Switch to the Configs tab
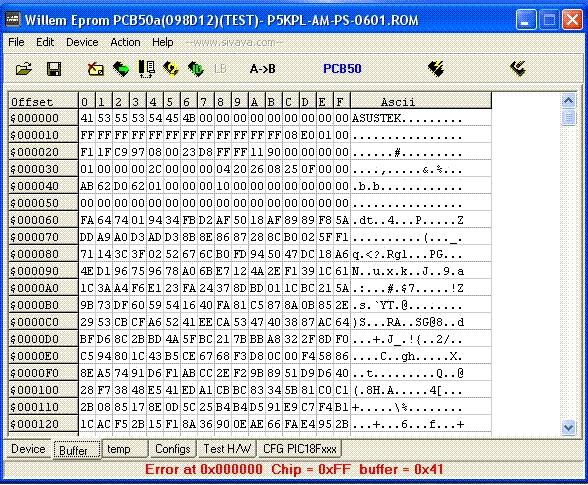Image resolution: width=588 pixels, height=485 pixels. click(x=172, y=449)
